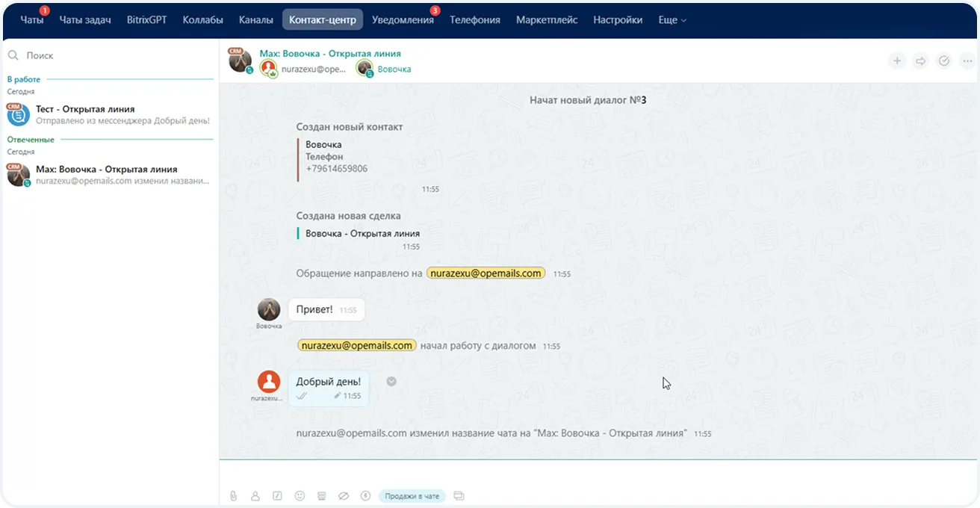Select the Контакт-центр tab
The height and width of the screenshot is (508, 980).
(x=323, y=20)
